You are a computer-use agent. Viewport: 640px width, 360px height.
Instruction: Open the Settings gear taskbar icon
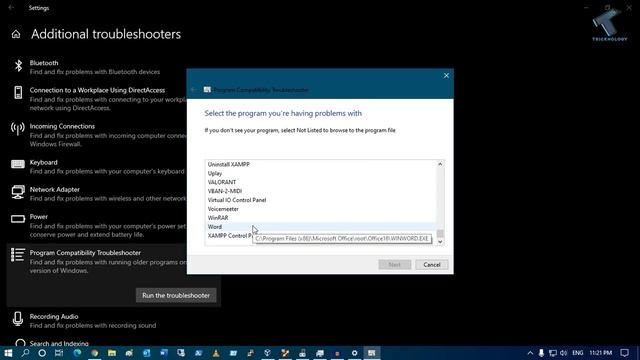(x=354, y=353)
